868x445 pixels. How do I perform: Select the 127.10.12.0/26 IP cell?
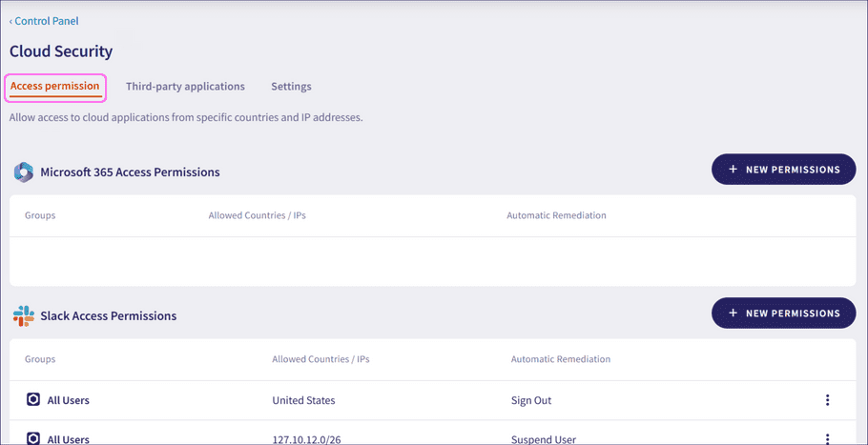305,440
